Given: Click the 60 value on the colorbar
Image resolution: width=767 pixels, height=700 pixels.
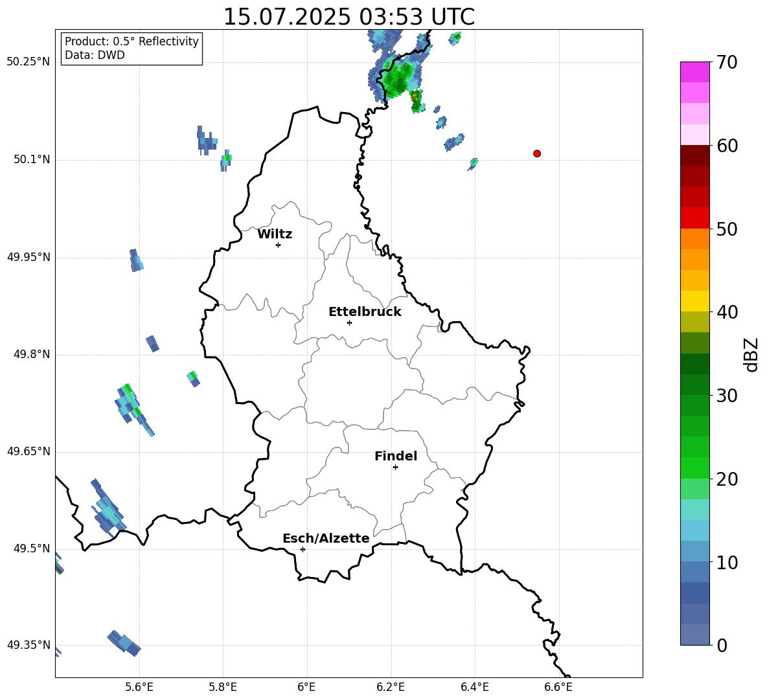Looking at the screenshot, I should pyautogui.click(x=727, y=146).
